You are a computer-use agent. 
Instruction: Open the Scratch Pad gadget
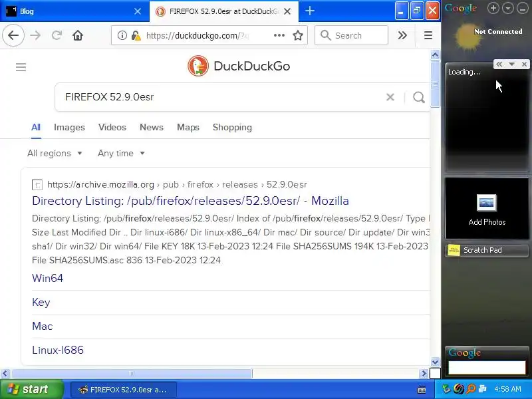(487, 251)
